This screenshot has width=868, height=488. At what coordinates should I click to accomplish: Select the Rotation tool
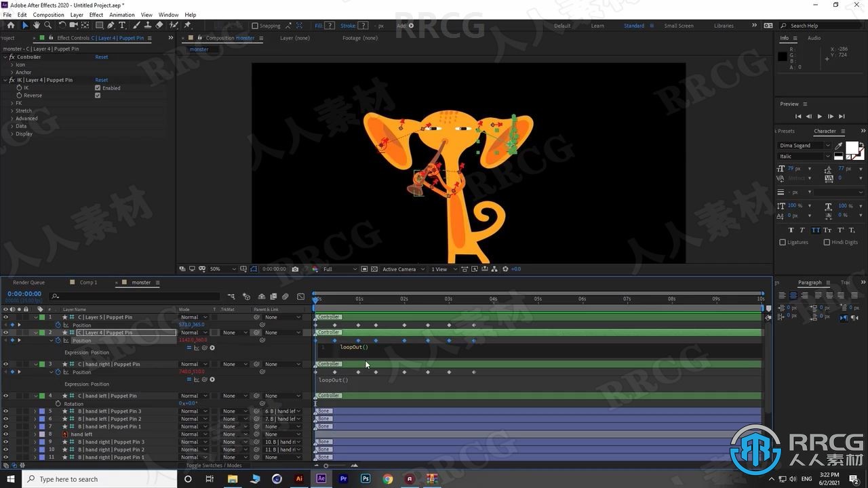tap(62, 25)
